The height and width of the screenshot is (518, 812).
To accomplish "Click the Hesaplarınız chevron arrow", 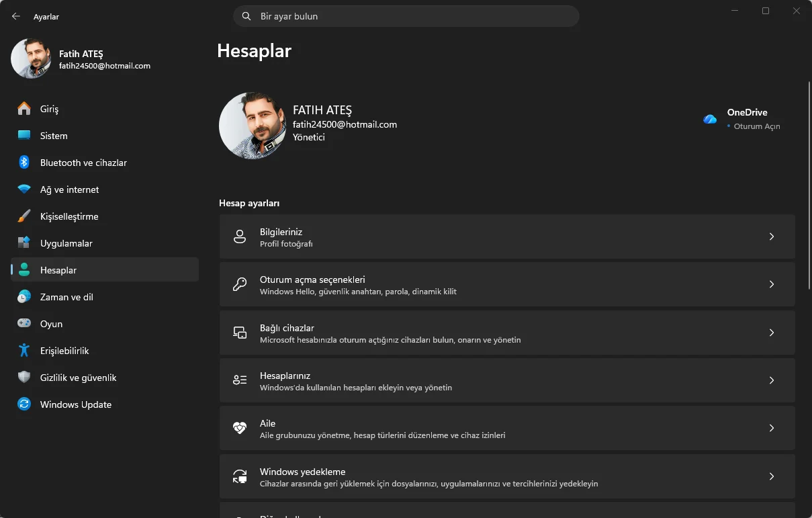I will point(772,380).
